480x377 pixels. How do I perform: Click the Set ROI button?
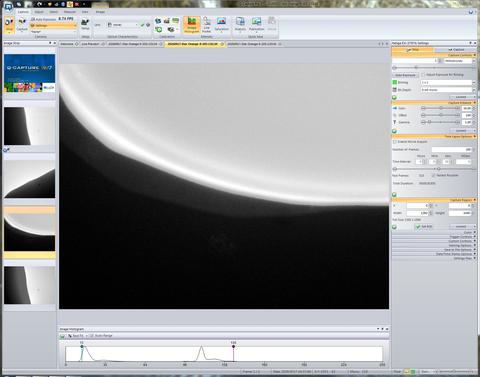pyautogui.click(x=424, y=227)
